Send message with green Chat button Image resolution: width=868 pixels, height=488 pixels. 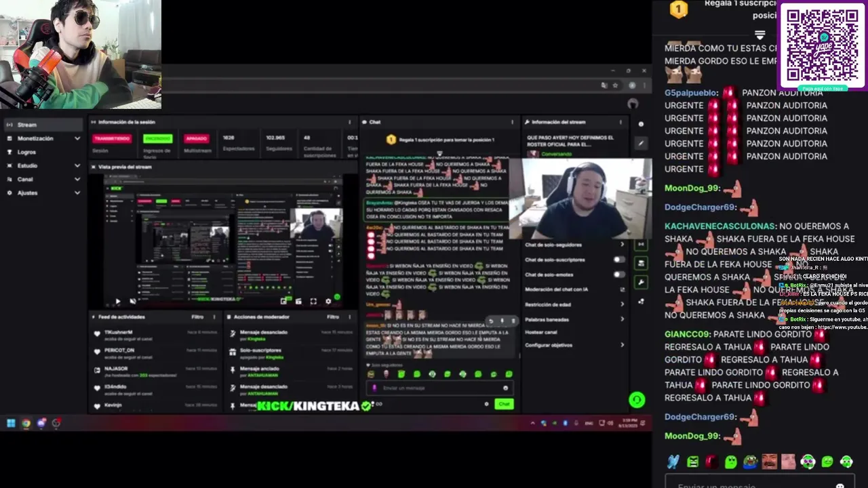point(503,404)
